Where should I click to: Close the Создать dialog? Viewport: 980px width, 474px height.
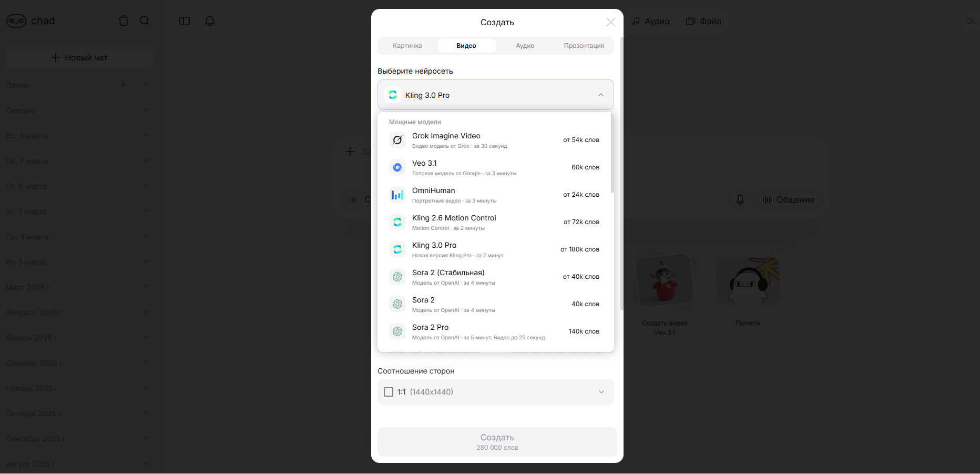[610, 22]
